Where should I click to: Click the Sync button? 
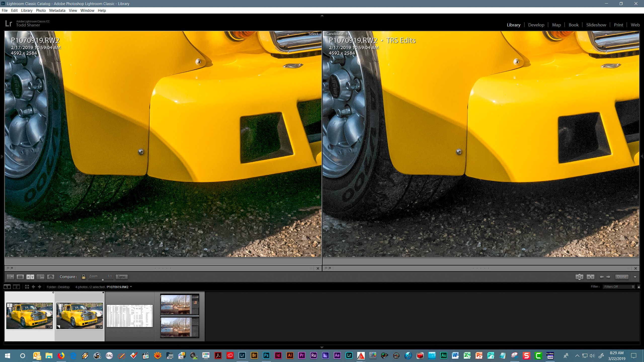coord(122,277)
